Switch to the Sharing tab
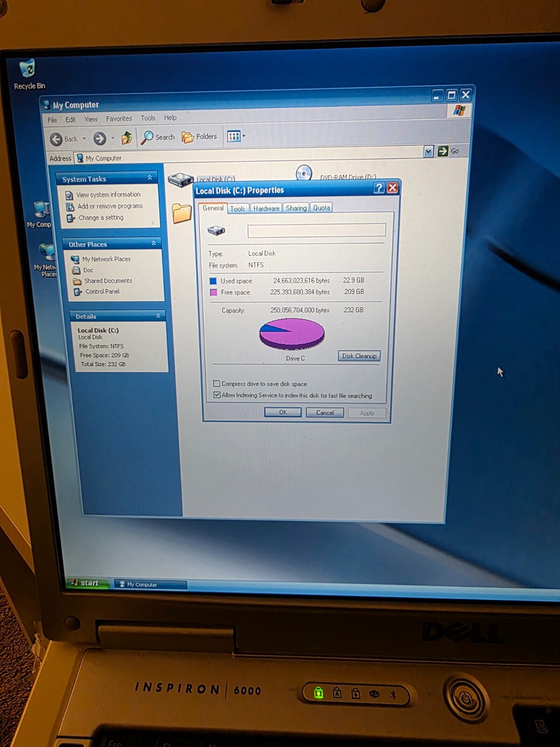This screenshot has width=560, height=747. pos(296,208)
